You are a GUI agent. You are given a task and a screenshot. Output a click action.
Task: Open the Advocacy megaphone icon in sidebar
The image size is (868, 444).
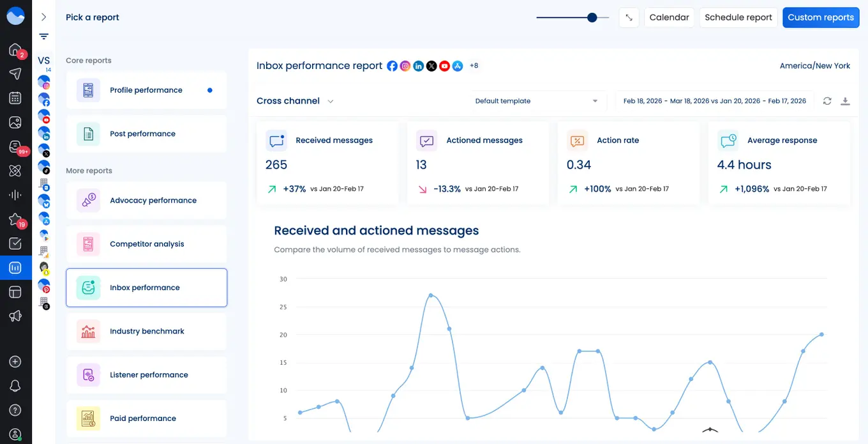[15, 316]
